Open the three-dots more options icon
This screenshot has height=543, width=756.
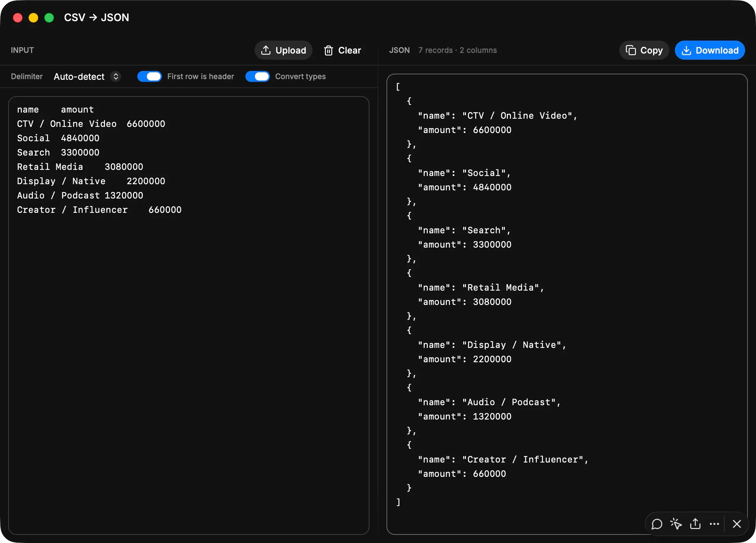pyautogui.click(x=714, y=524)
